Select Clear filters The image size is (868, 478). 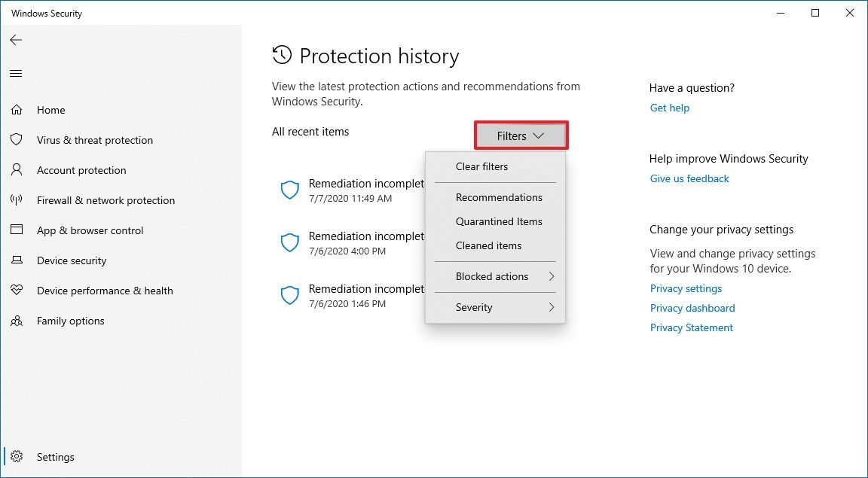tap(481, 166)
